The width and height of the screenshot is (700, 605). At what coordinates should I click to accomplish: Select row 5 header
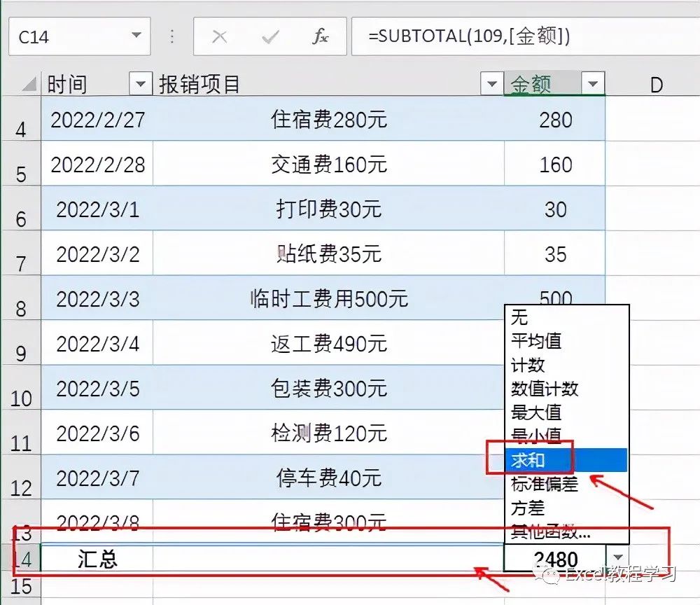[21, 163]
